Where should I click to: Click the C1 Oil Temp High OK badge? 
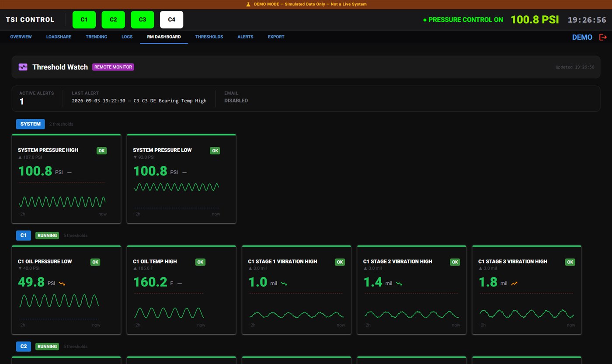pos(201,262)
